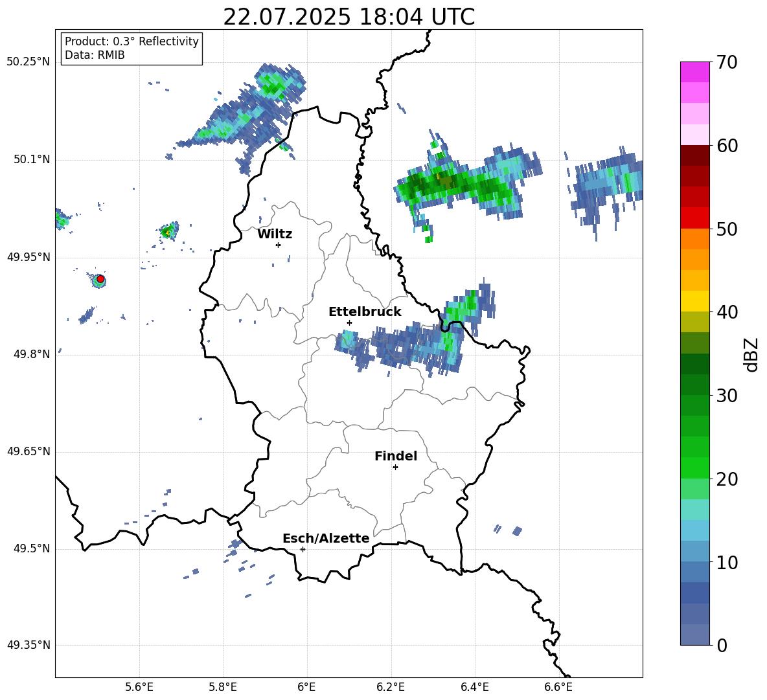Click the 6.4°E longitude label

(474, 687)
